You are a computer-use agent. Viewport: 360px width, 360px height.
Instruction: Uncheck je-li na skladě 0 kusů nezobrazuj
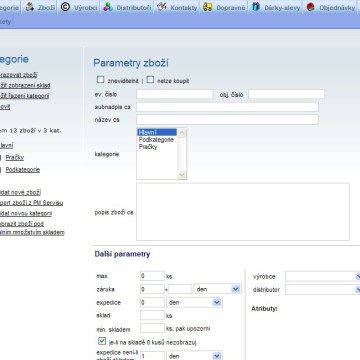coord(102,341)
